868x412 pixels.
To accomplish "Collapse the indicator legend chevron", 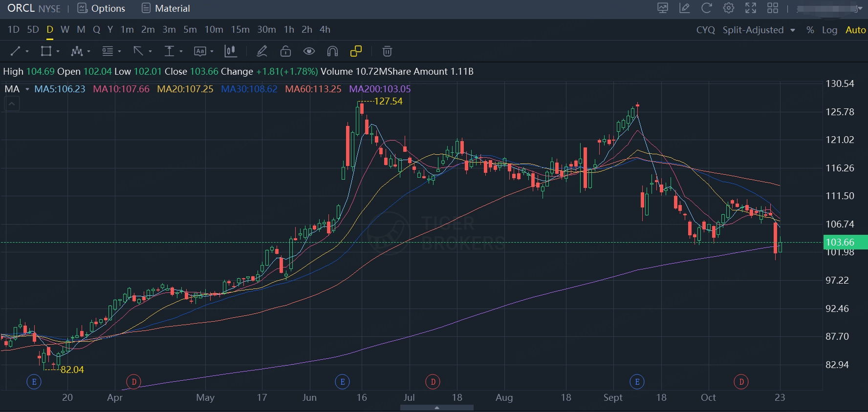I will pos(12,103).
